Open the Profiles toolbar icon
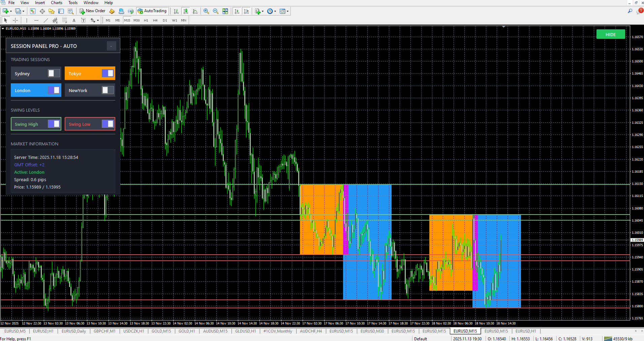 pyautogui.click(x=18, y=11)
